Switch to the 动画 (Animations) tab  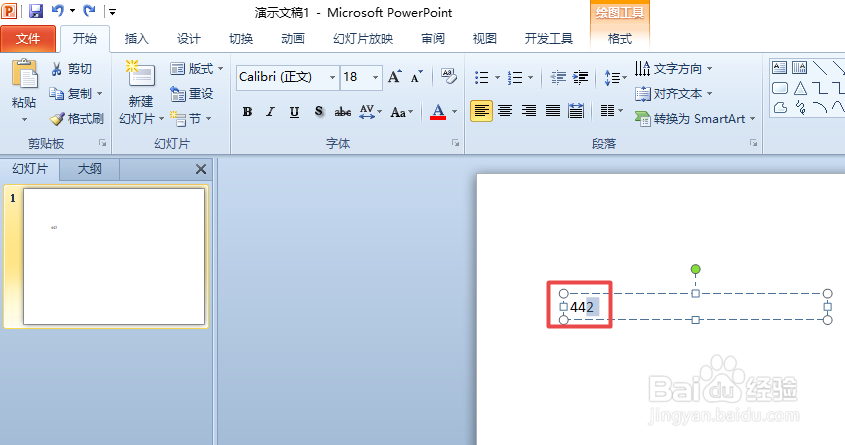(x=293, y=39)
